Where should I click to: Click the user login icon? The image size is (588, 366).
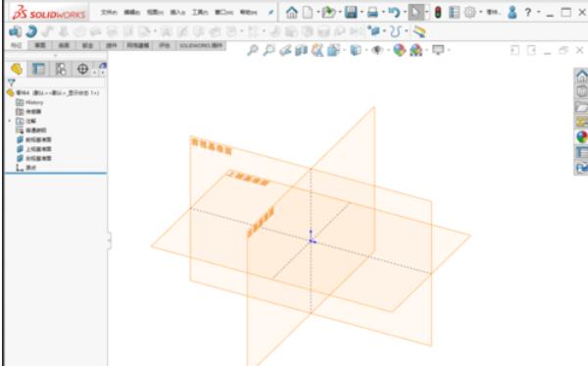coord(513,13)
